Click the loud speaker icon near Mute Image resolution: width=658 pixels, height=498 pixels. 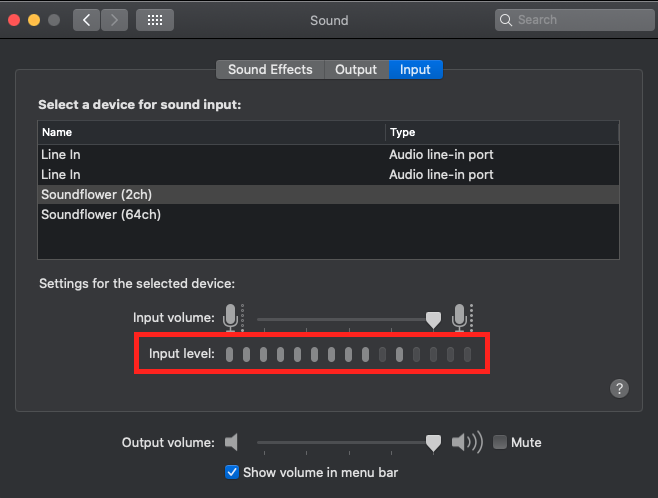click(x=467, y=442)
